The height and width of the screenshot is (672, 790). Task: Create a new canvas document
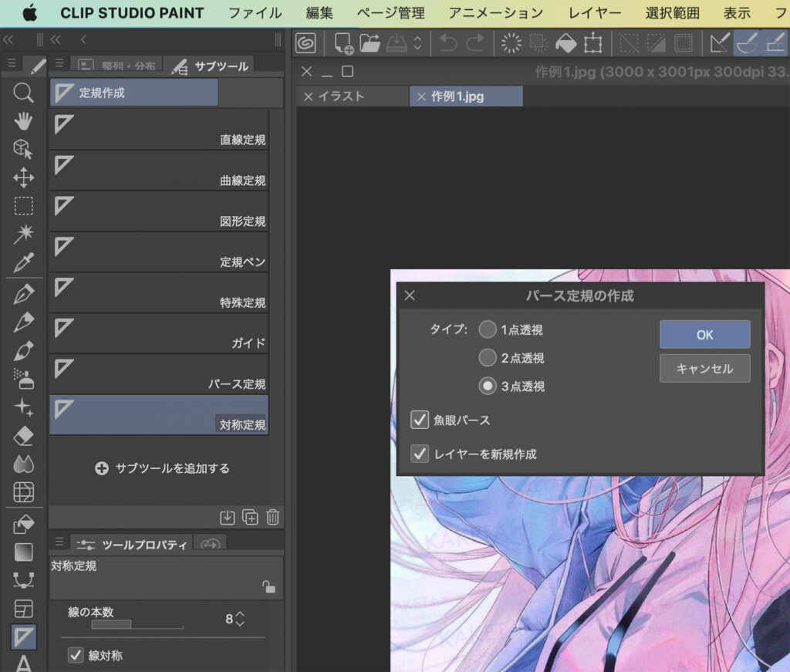click(343, 42)
